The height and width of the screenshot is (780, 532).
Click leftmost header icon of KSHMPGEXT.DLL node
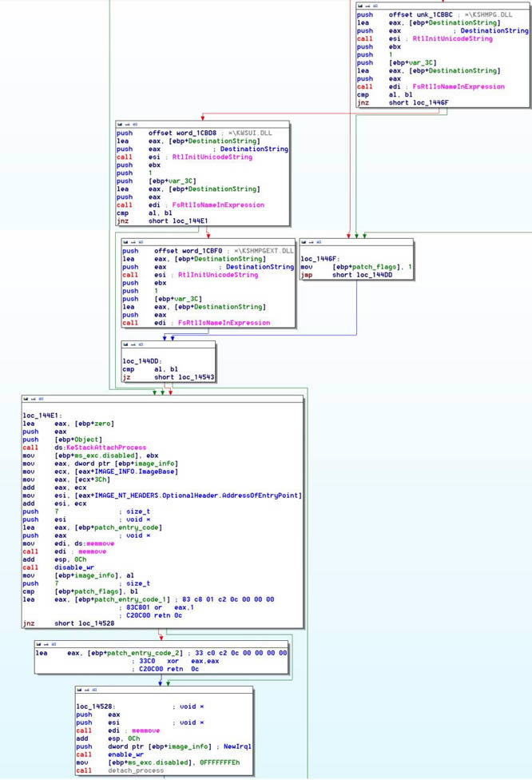click(x=125, y=241)
